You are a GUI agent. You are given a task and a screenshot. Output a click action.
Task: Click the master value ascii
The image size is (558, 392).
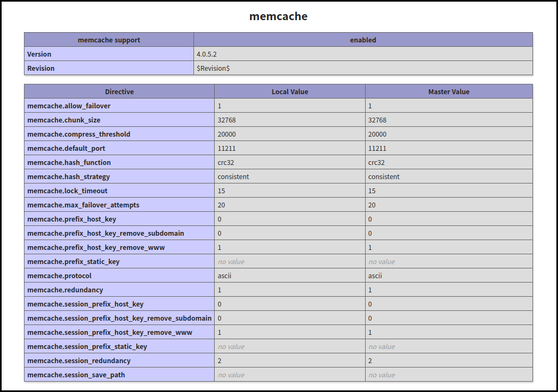tap(375, 275)
